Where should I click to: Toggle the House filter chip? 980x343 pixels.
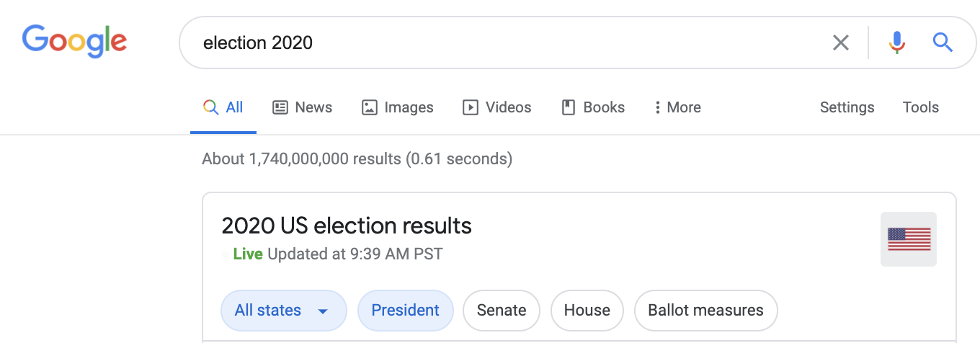pyautogui.click(x=587, y=311)
